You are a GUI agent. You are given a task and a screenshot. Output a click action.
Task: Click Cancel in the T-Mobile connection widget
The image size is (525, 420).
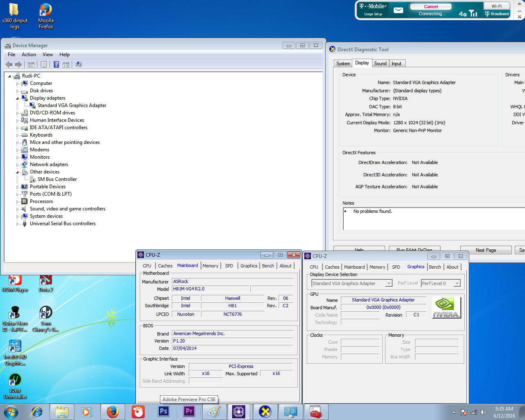click(431, 7)
